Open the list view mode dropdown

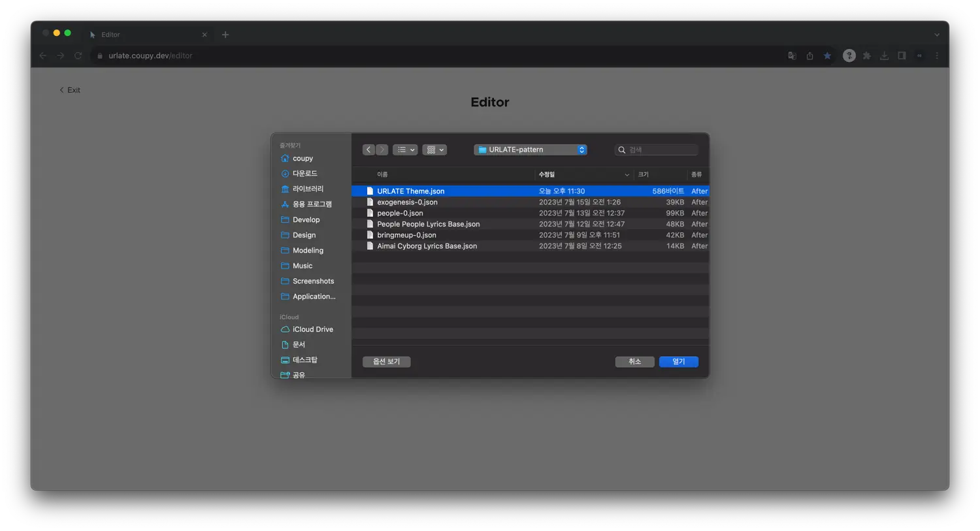click(405, 150)
